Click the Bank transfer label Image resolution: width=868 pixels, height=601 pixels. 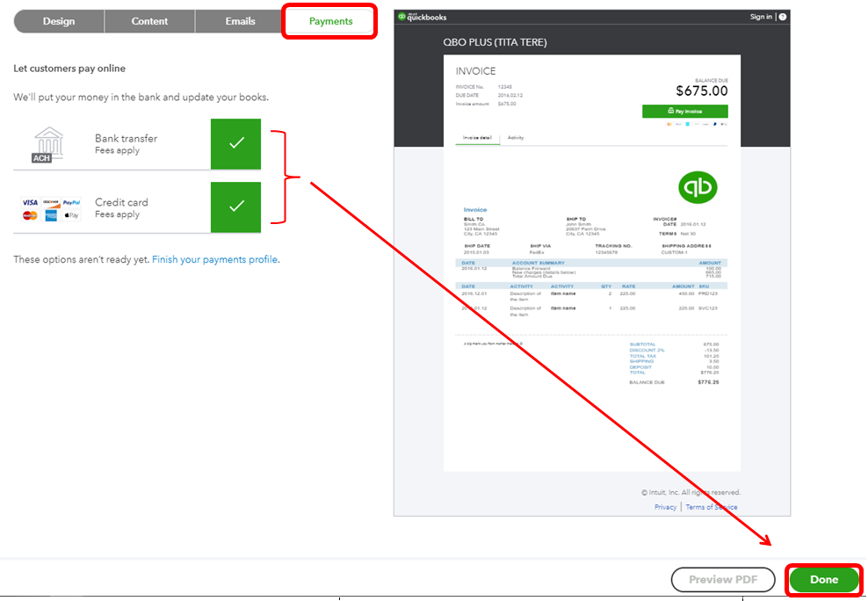127,138
